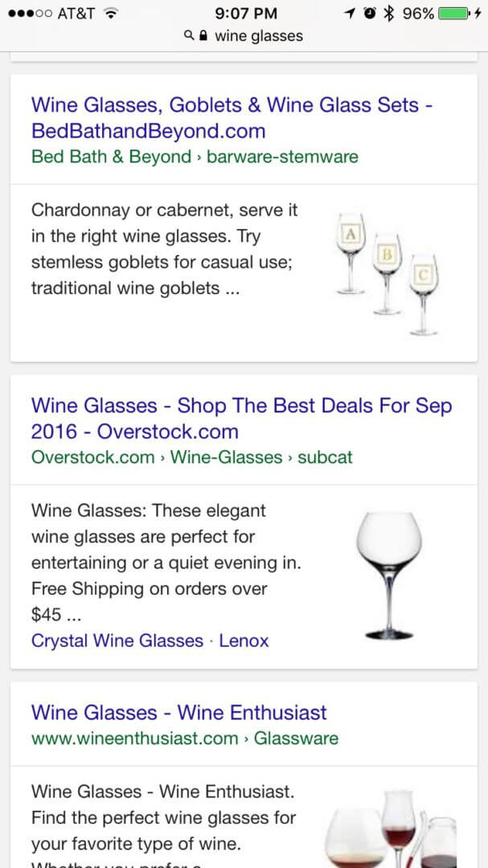The height and width of the screenshot is (868, 488).
Task: Tap the Wi-Fi signal icon
Action: 111,13
